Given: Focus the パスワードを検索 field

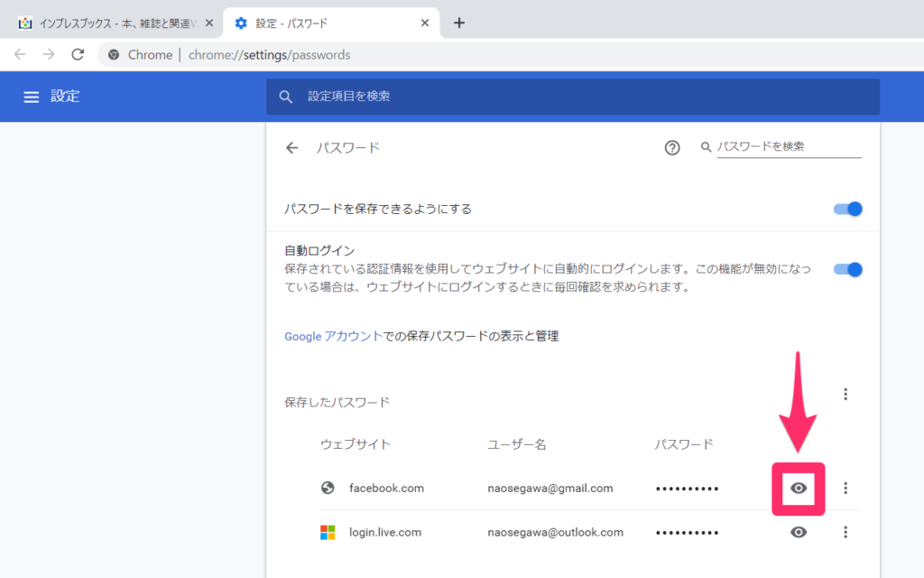Looking at the screenshot, I should click(789, 147).
